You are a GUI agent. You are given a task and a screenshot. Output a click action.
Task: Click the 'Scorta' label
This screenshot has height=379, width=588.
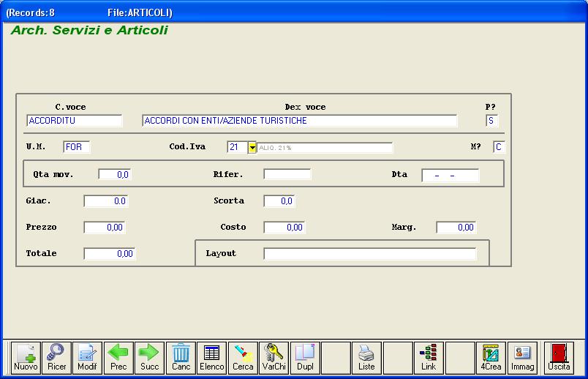click(x=229, y=200)
